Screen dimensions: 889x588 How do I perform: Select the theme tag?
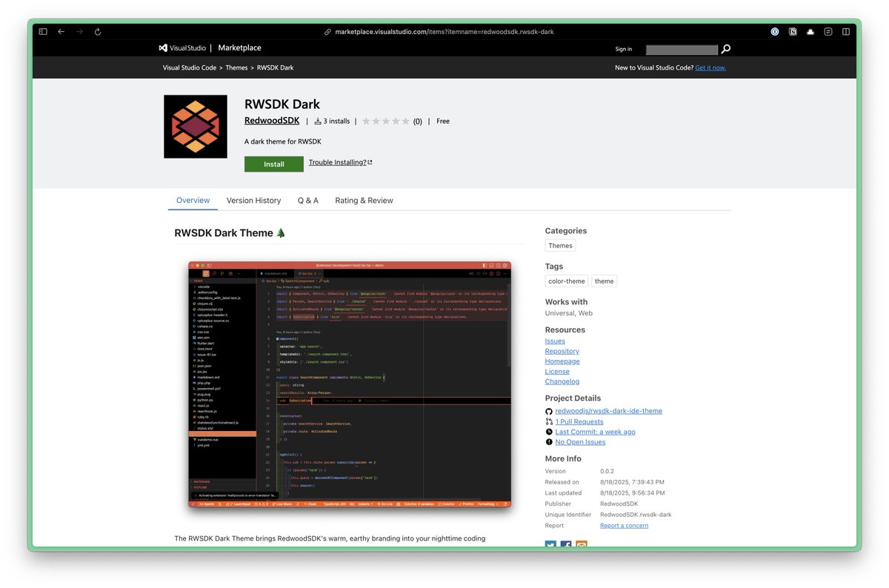pyautogui.click(x=605, y=281)
